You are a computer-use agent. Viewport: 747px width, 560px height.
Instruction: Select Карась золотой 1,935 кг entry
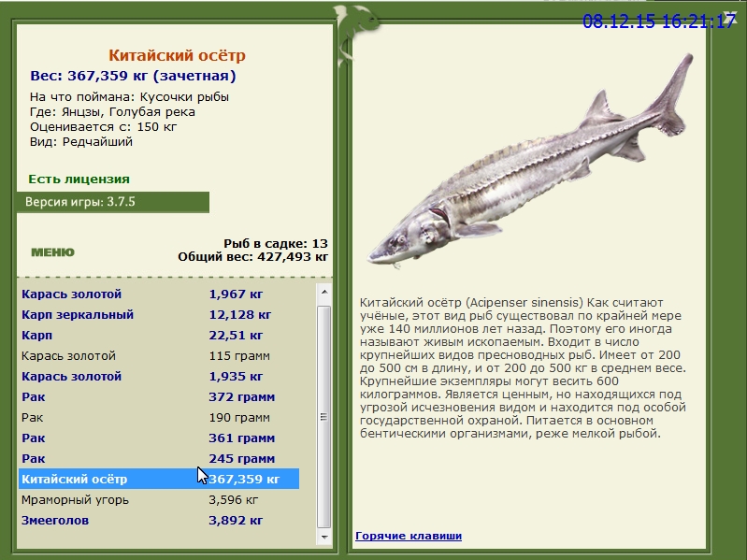[x=159, y=376]
